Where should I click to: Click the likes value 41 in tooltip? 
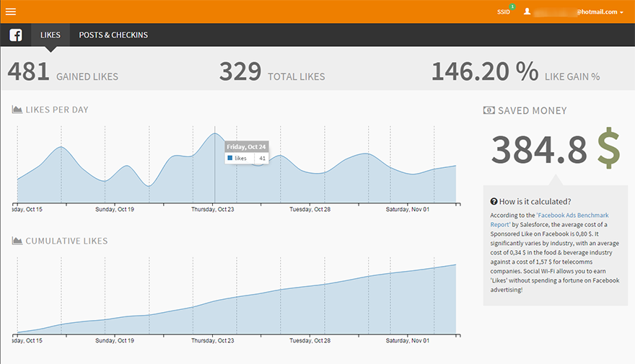pos(263,159)
